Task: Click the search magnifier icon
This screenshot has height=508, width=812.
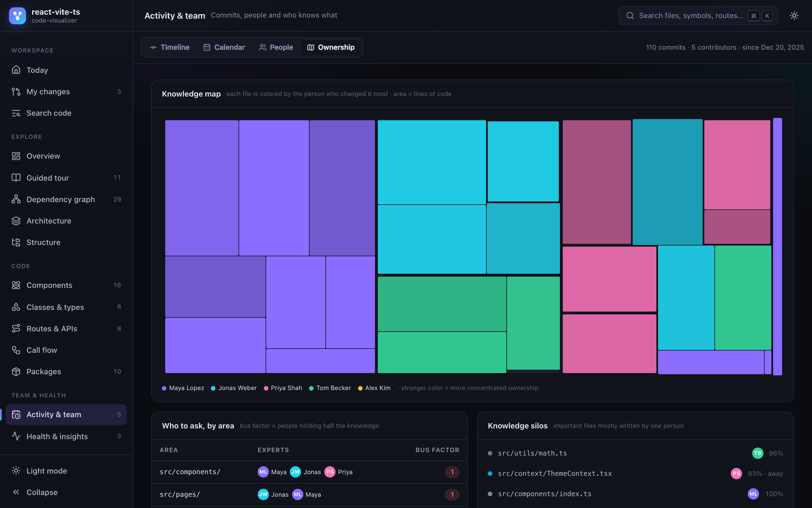Action: (x=630, y=16)
